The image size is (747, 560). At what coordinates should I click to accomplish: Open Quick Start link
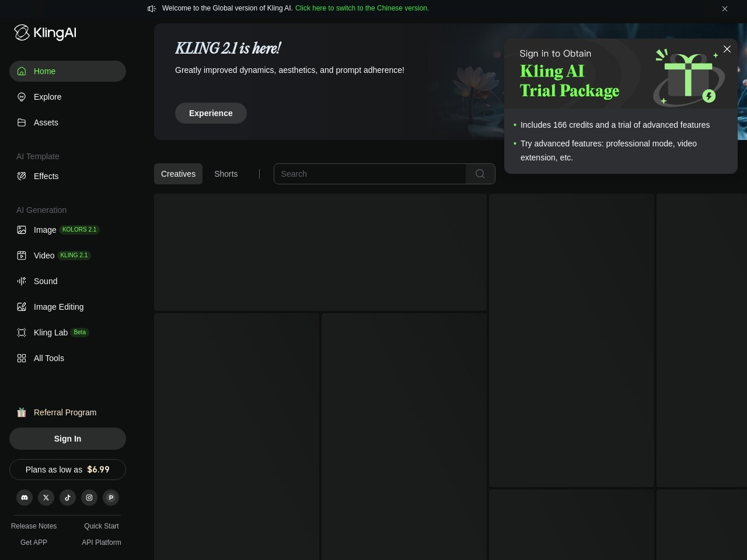pos(102,526)
